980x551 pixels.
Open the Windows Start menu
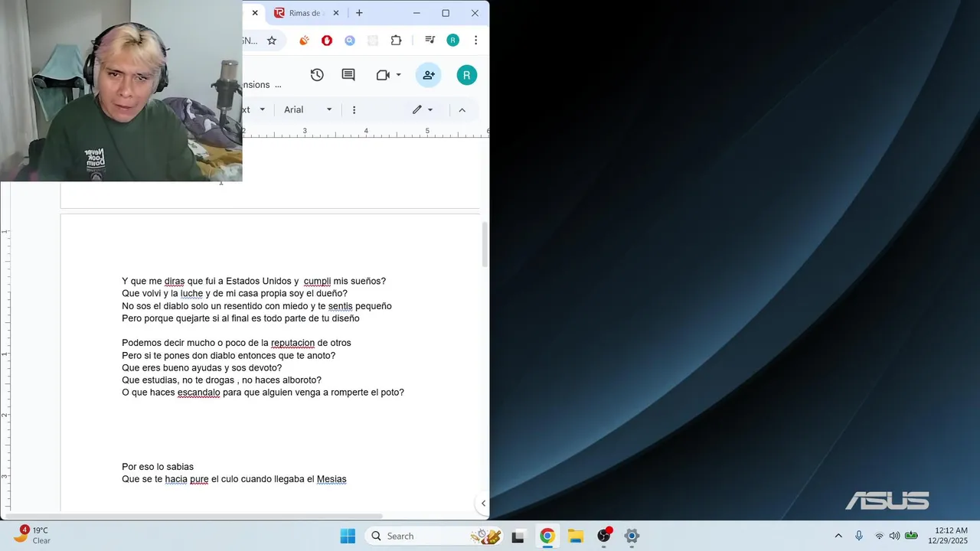(x=348, y=536)
